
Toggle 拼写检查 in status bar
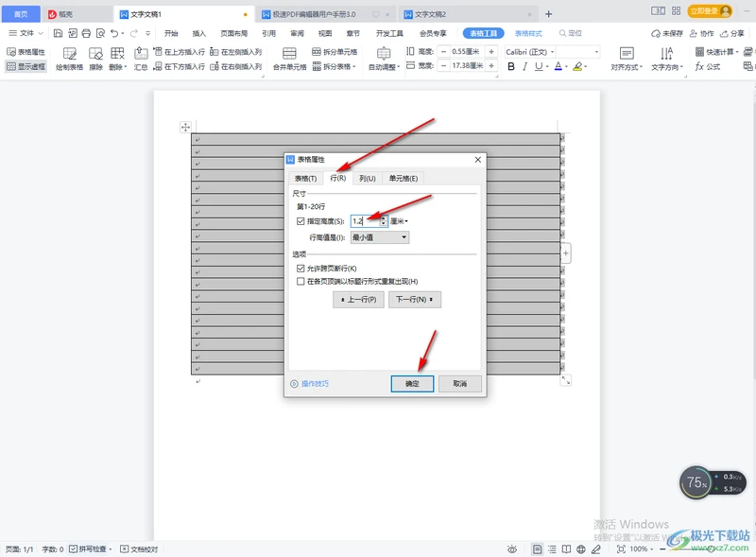coord(90,548)
